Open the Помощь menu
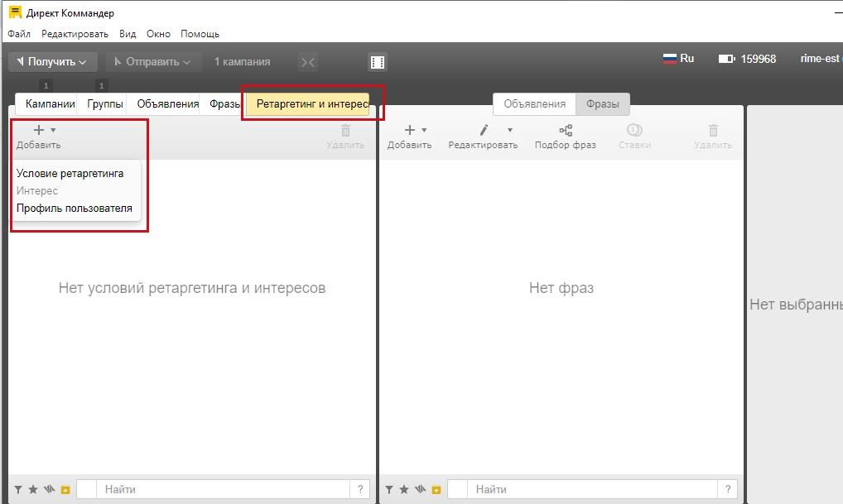Image resolution: width=843 pixels, height=504 pixels. tap(200, 34)
